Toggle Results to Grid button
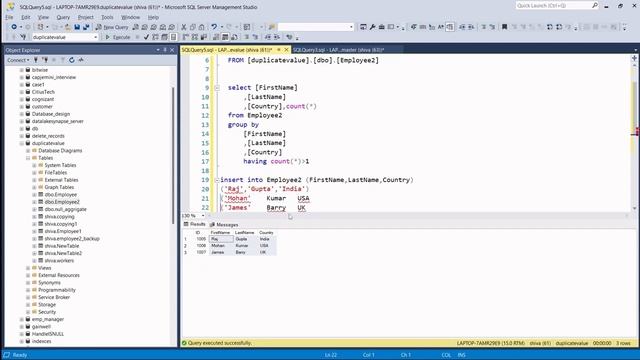The height and width of the screenshot is (360, 640). [x=225, y=37]
